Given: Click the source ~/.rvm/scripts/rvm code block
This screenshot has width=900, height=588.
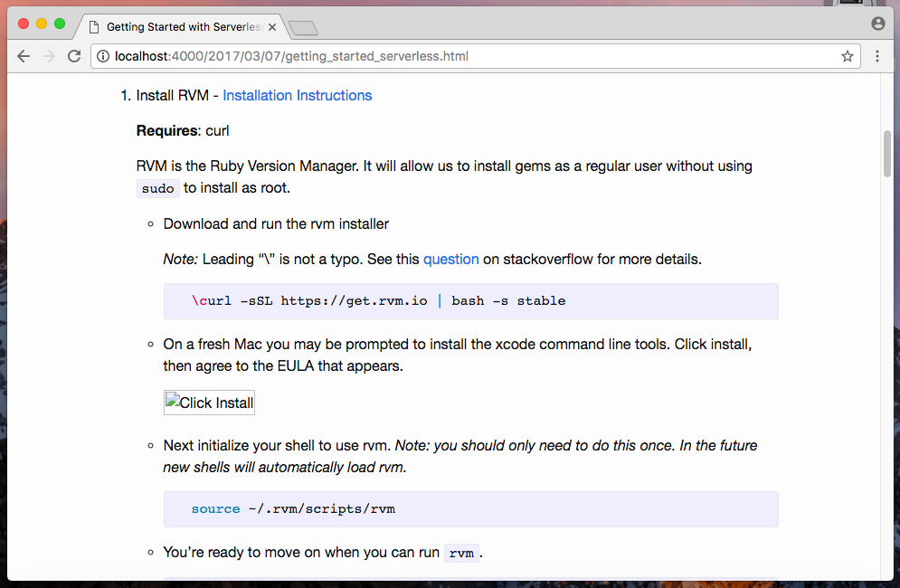Looking at the screenshot, I should coord(470,508).
